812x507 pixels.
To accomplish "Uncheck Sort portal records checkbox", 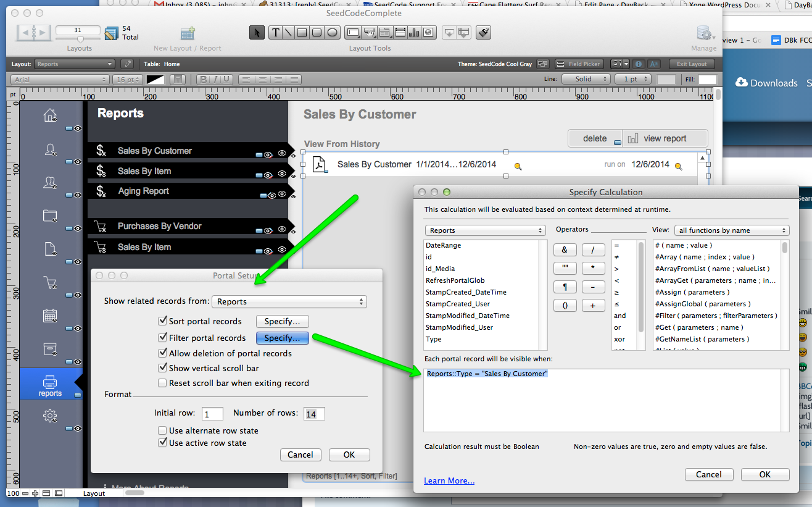I will pos(163,321).
